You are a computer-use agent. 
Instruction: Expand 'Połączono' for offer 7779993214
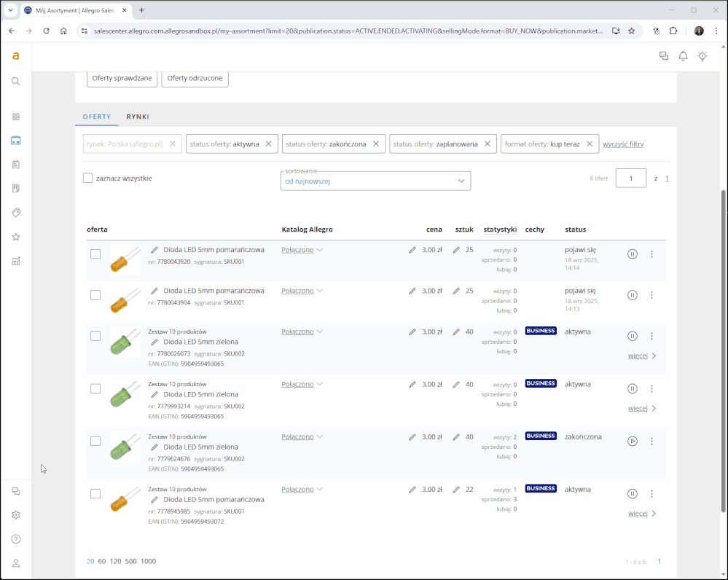tap(302, 384)
